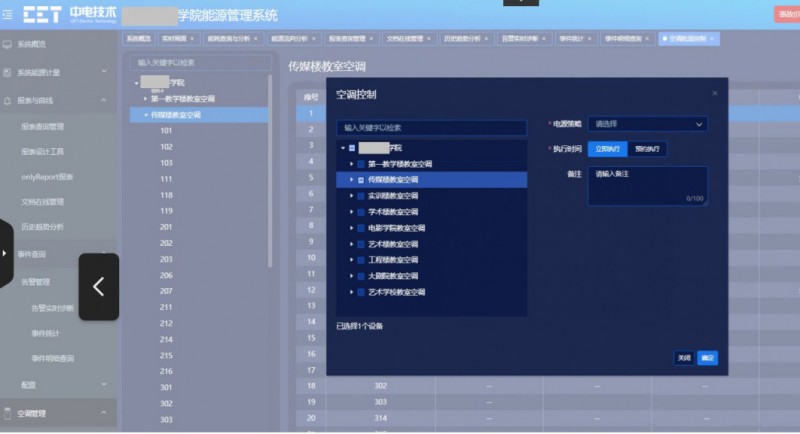This screenshot has height=434, width=800.
Task: Click the large black back arrow overlay
Action: coord(98,287)
